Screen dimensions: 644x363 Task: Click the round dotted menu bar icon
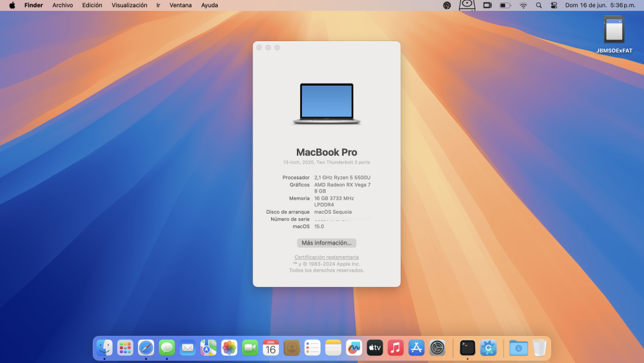pos(447,5)
